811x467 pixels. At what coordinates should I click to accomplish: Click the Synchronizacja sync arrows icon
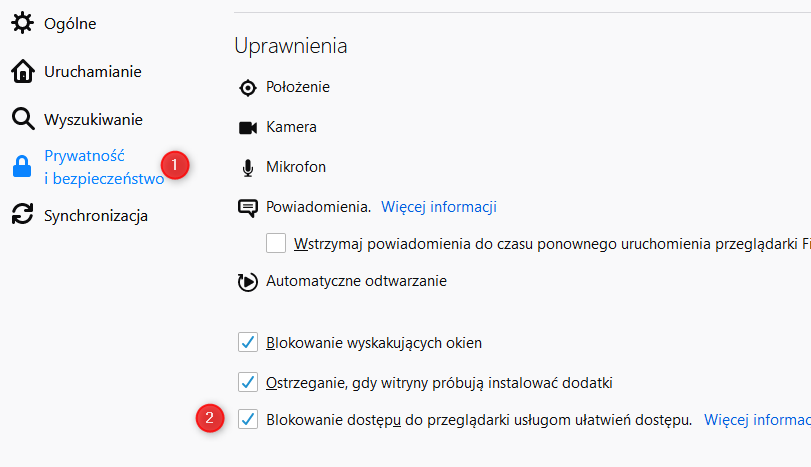click(22, 214)
